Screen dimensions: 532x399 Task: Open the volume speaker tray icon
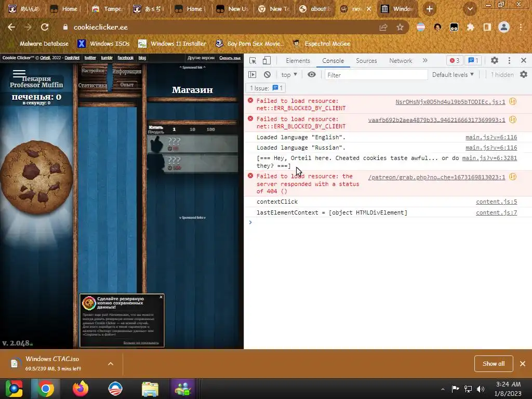[x=481, y=389]
